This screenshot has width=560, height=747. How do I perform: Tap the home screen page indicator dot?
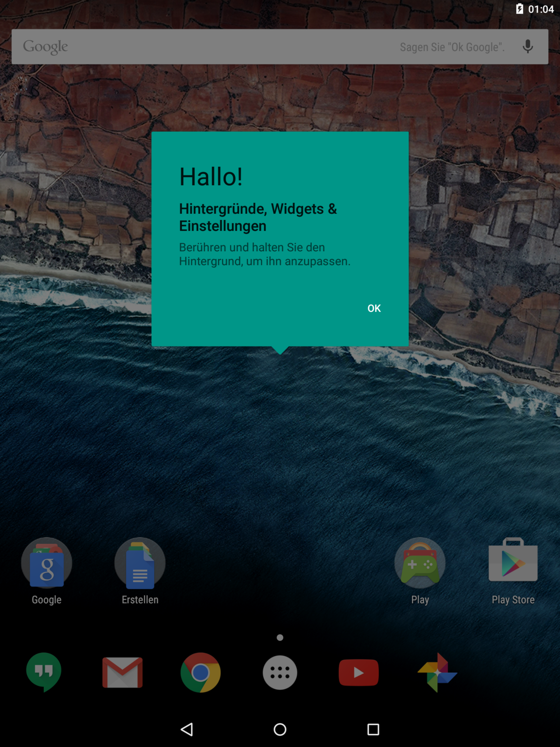(x=280, y=637)
